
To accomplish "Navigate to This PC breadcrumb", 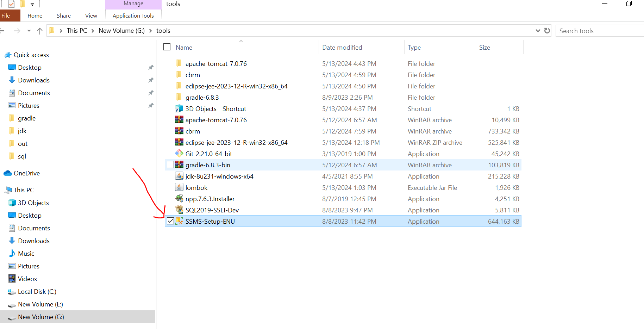I will click(x=77, y=31).
